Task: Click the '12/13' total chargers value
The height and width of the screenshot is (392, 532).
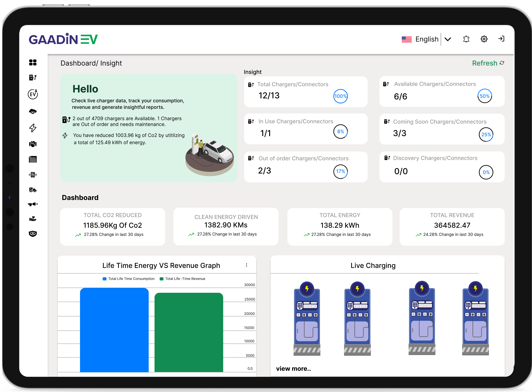Action: (269, 95)
